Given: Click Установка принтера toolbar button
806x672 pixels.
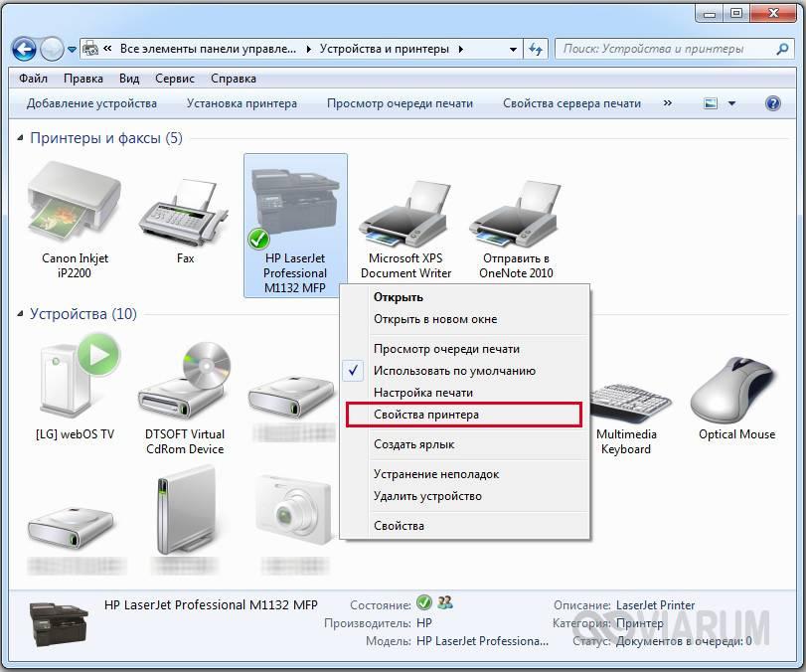Looking at the screenshot, I should tap(242, 103).
